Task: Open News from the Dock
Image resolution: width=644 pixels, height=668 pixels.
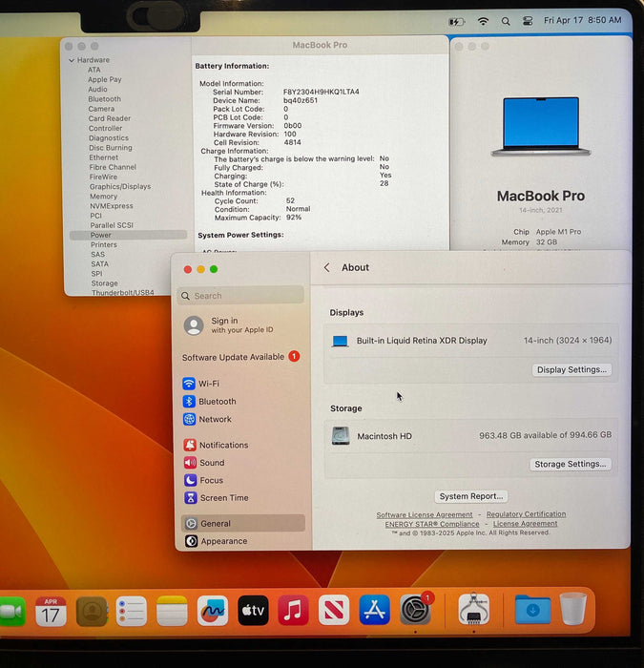Action: point(334,610)
